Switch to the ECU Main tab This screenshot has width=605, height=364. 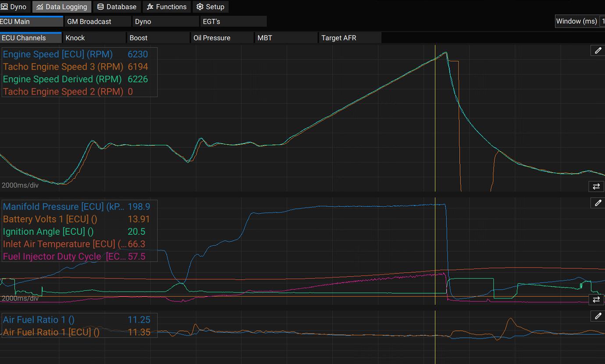point(31,21)
